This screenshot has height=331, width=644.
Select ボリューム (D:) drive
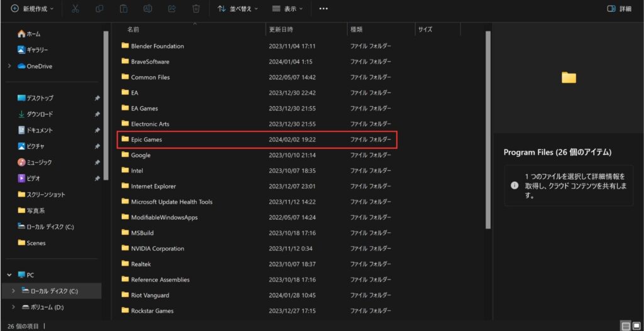pos(43,307)
